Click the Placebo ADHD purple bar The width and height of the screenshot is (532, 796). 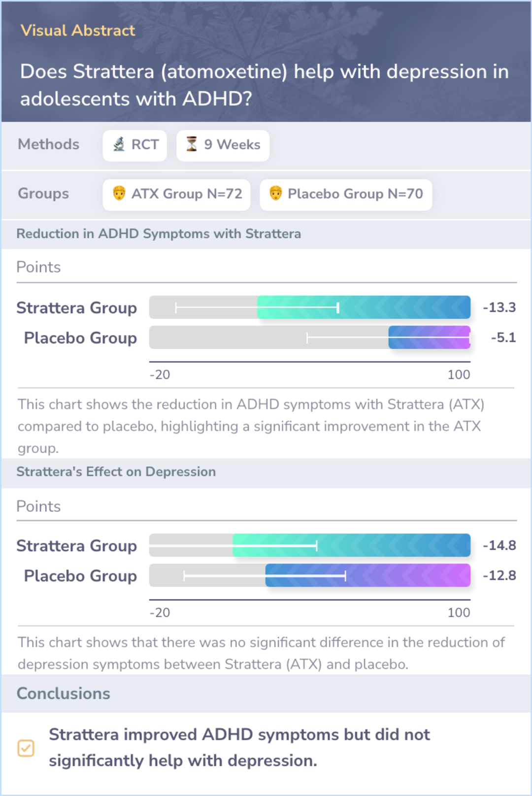(429, 337)
